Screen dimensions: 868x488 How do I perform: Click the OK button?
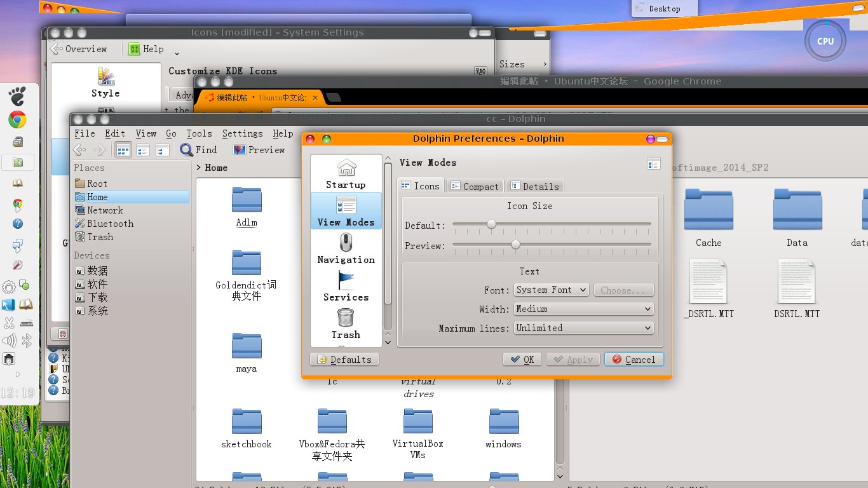click(x=522, y=360)
